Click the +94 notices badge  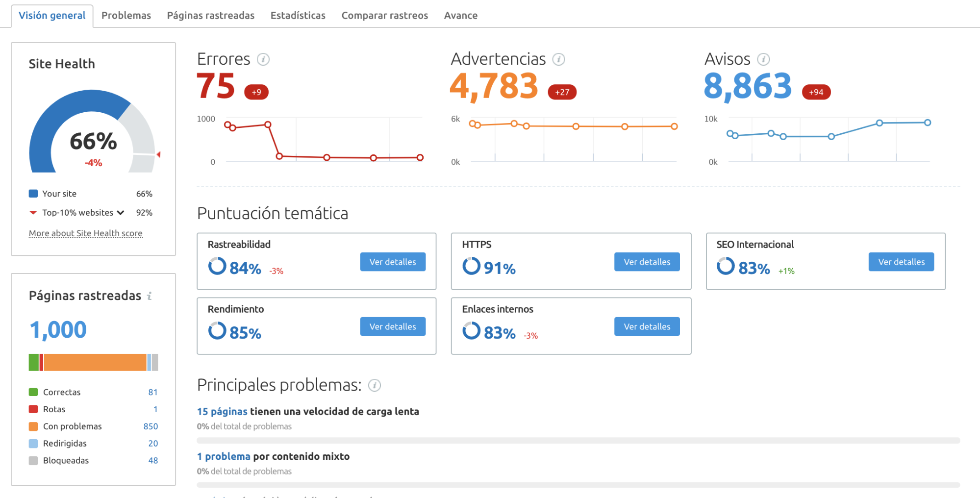(x=816, y=92)
